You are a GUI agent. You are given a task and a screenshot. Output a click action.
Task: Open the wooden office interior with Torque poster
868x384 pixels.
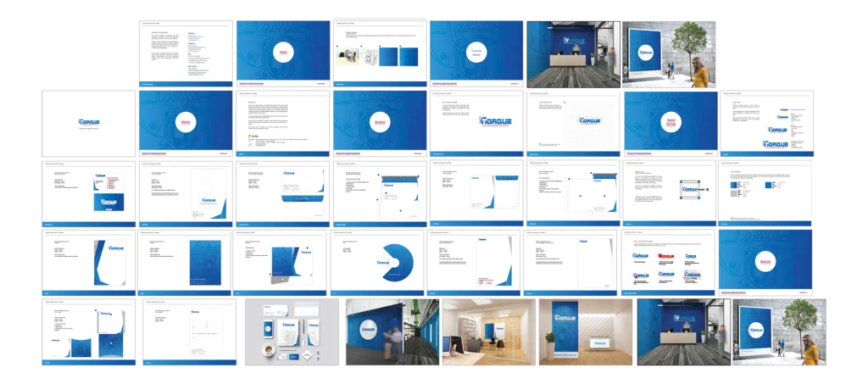coord(489,332)
